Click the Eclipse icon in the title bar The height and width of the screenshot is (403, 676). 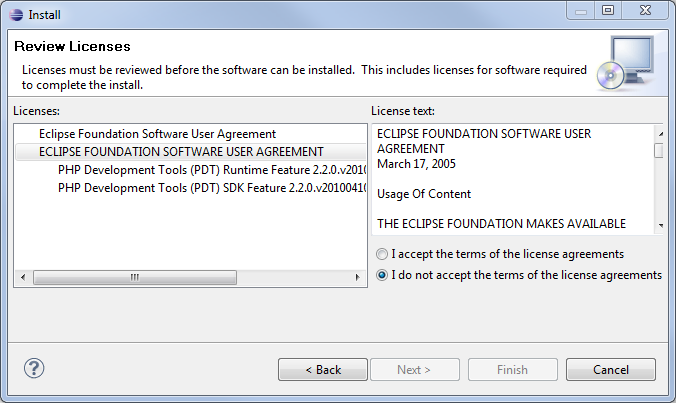(x=16, y=15)
